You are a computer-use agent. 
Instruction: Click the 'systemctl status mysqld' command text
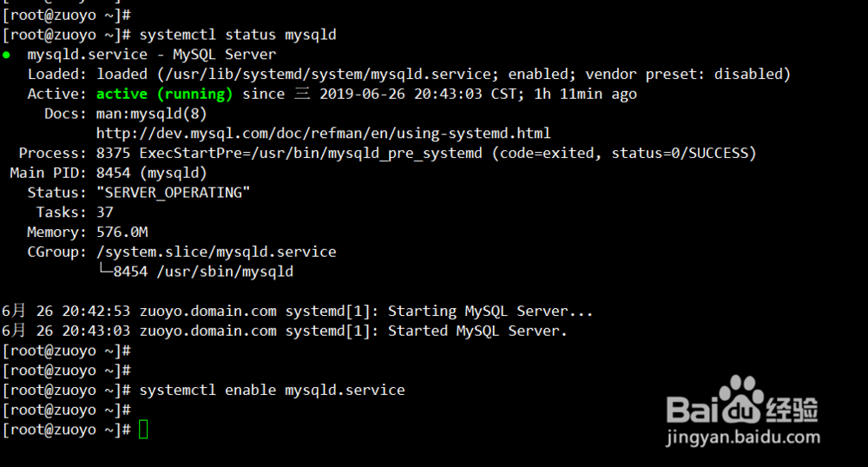pyautogui.click(x=238, y=35)
